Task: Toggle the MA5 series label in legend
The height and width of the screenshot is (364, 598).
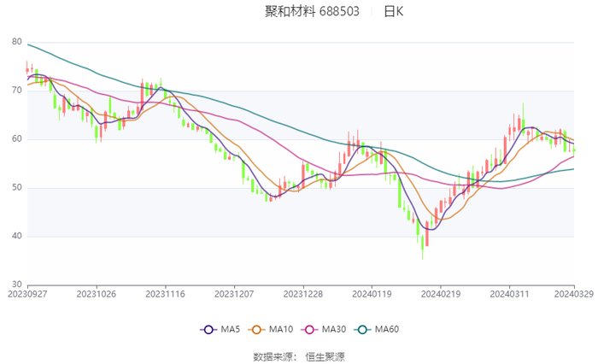Action: (x=231, y=330)
